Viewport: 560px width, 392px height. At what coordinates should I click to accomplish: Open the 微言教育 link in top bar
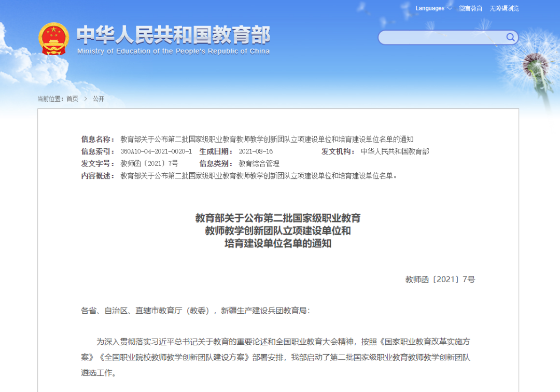pos(470,8)
